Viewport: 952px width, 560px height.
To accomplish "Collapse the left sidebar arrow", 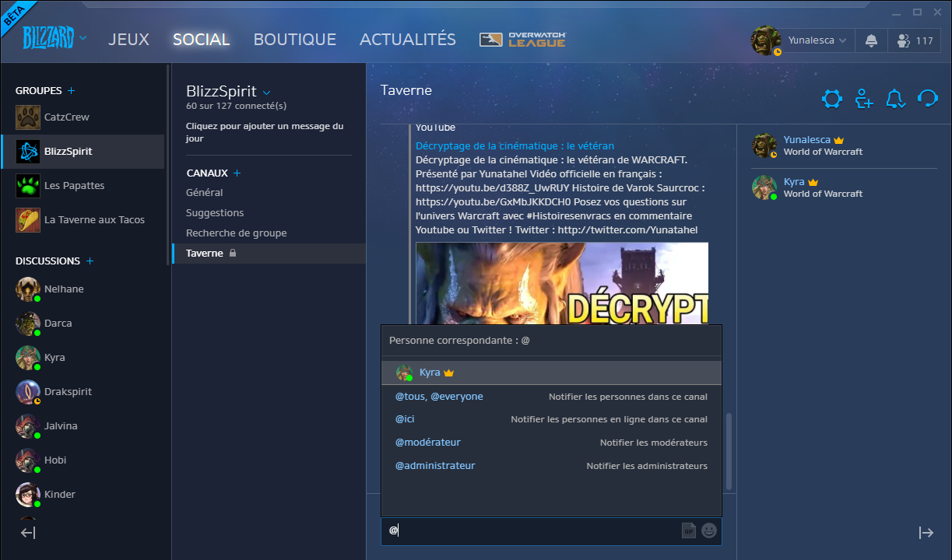I will (28, 533).
